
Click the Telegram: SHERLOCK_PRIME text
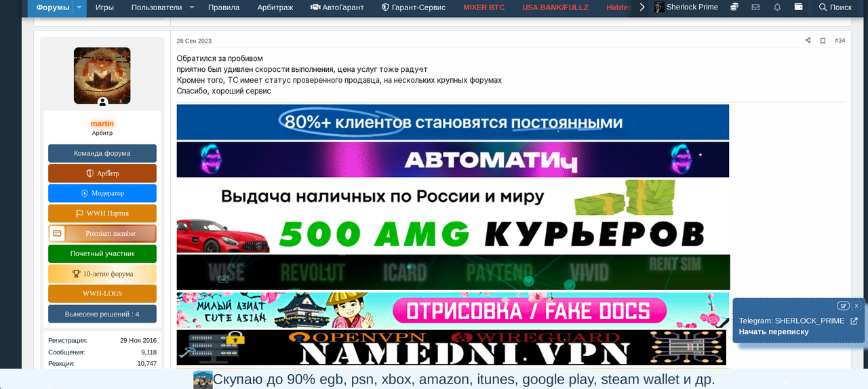tap(791, 321)
